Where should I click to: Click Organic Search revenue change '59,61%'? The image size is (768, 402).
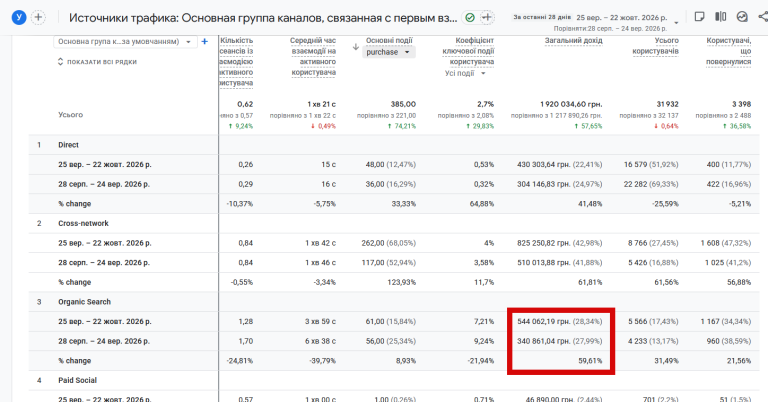[590, 360]
